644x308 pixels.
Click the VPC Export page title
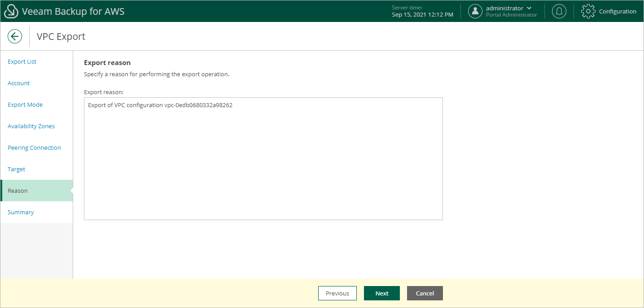[61, 37]
